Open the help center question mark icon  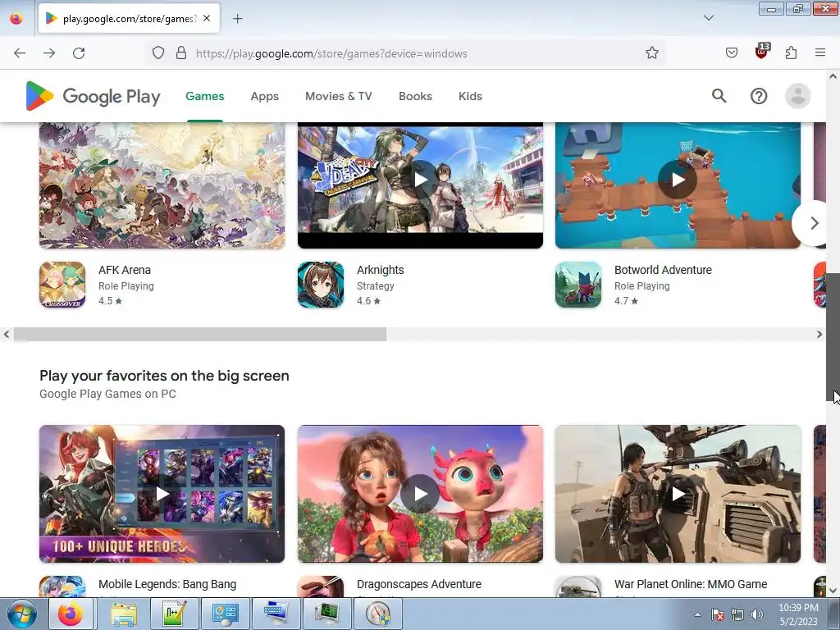click(759, 97)
